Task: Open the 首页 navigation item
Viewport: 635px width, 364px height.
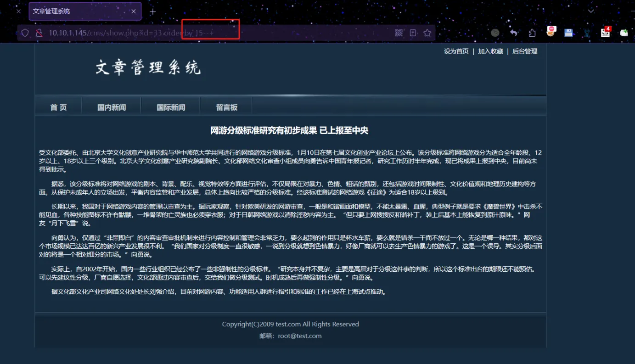Action: tap(58, 107)
